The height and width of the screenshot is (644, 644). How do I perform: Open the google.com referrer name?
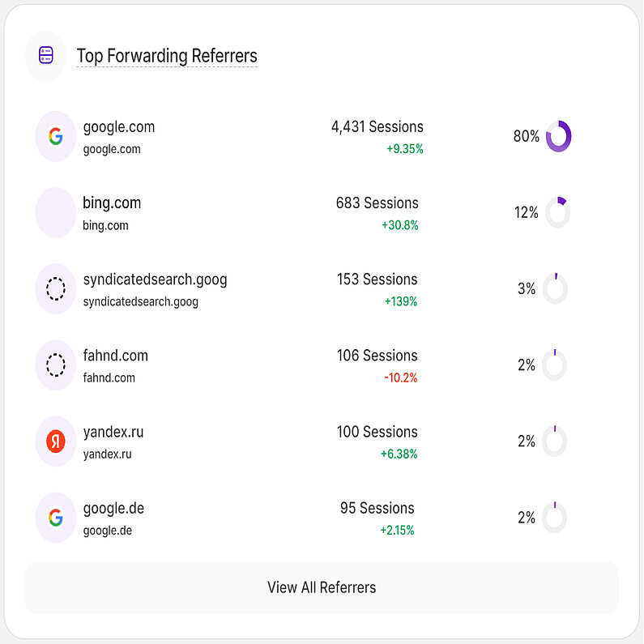tap(119, 127)
